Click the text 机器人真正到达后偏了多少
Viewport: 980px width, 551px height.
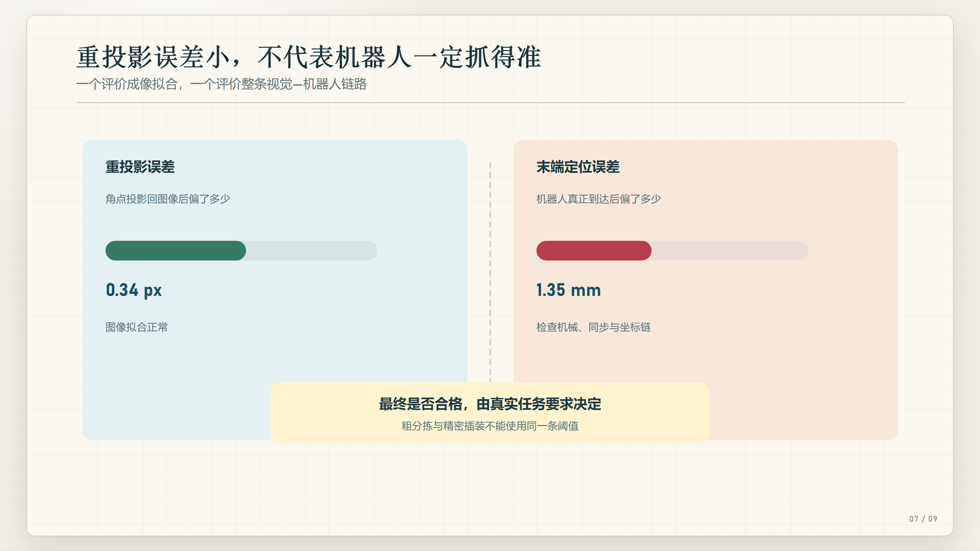(x=599, y=199)
